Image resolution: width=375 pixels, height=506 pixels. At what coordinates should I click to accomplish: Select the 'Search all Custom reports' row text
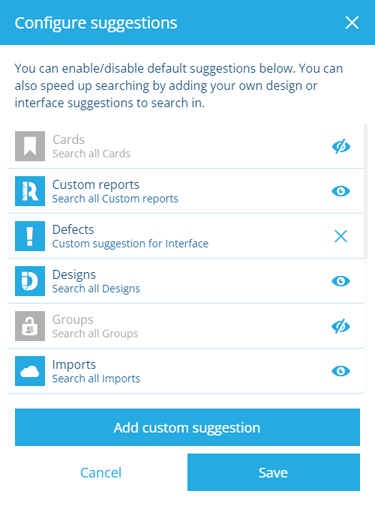pyautogui.click(x=115, y=199)
